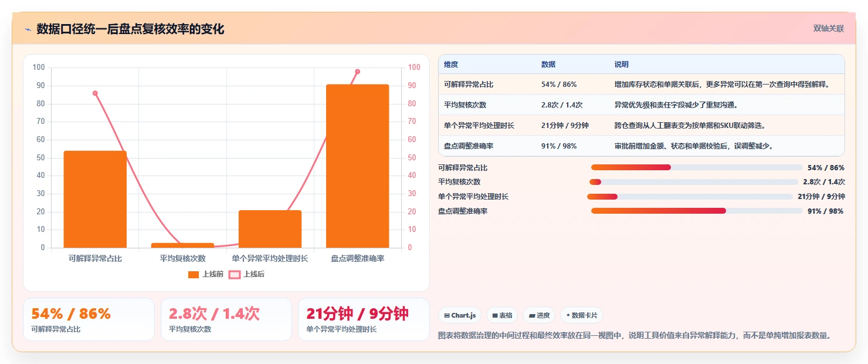Click the 91% / 98% value beside progress bar

coord(826,211)
